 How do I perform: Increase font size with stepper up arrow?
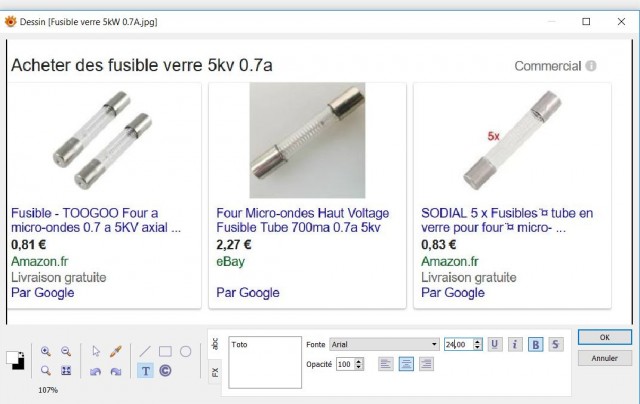[x=478, y=341]
